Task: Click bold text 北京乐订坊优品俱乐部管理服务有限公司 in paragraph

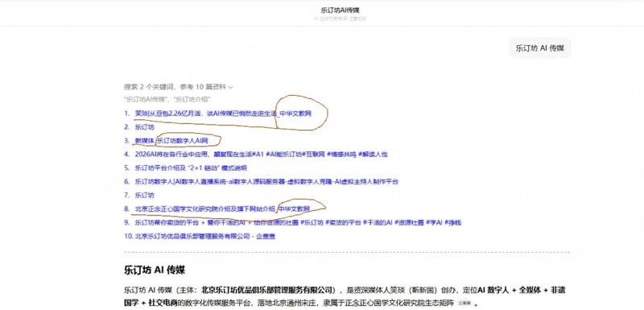Action: click(268, 291)
